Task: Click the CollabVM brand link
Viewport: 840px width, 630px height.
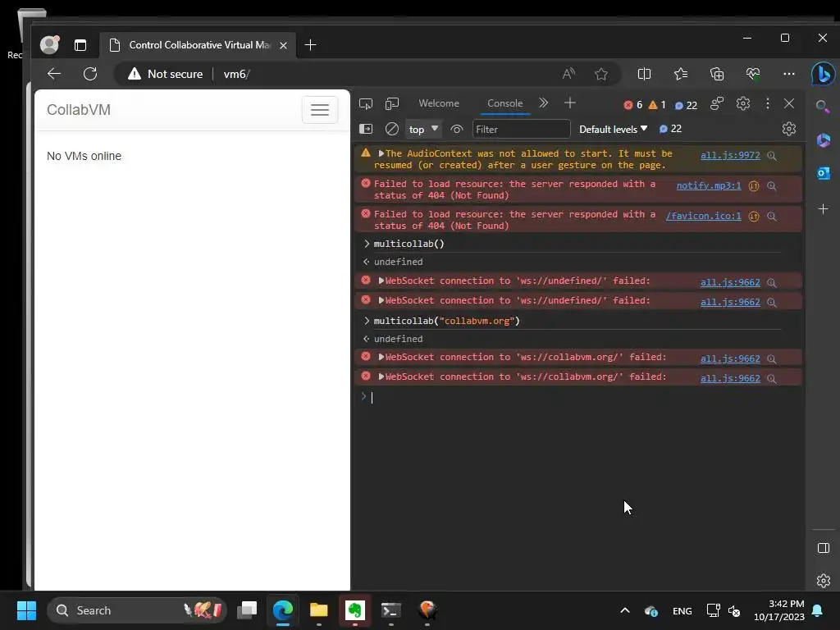Action: coord(79,110)
